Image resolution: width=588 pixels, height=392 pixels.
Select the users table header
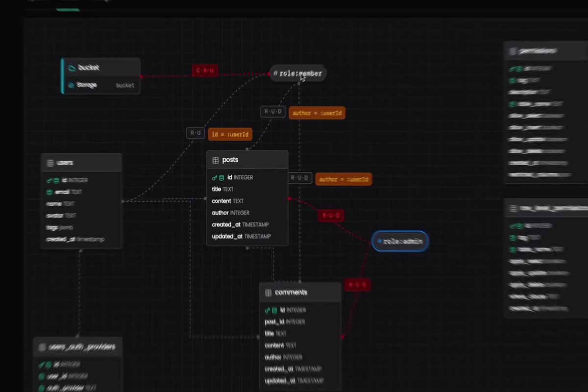tap(81, 163)
